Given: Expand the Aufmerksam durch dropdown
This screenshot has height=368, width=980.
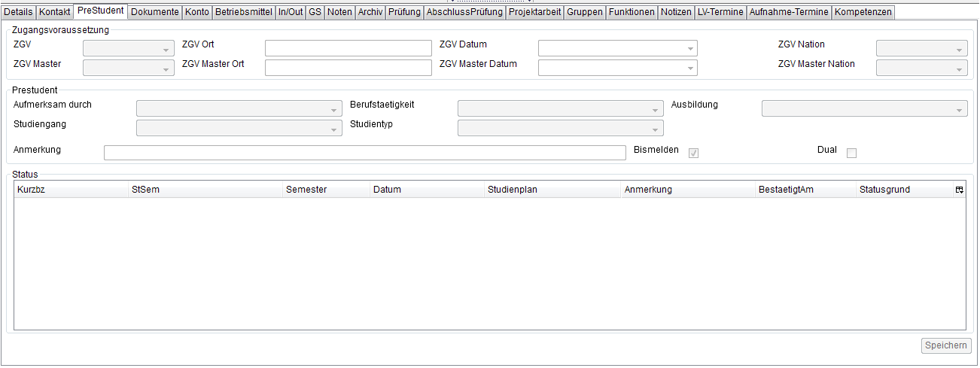Looking at the screenshot, I should (239, 109).
